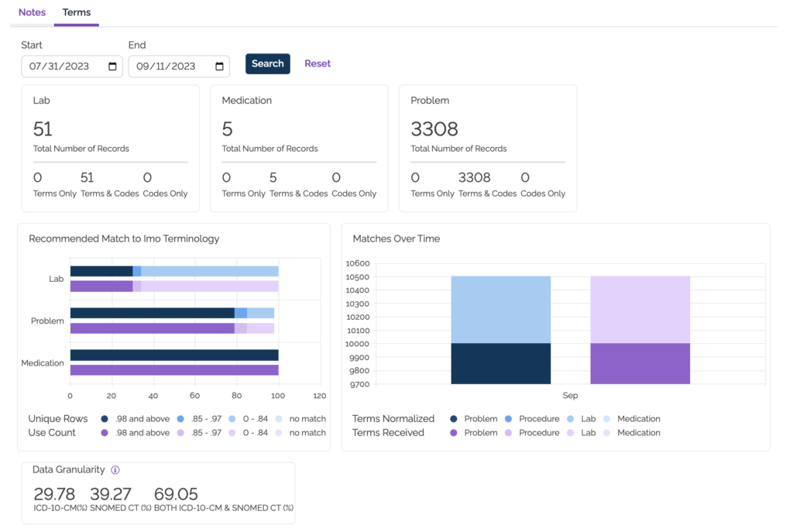This screenshot has height=532, width=793.
Task: Select the Terms tab
Action: click(x=77, y=12)
